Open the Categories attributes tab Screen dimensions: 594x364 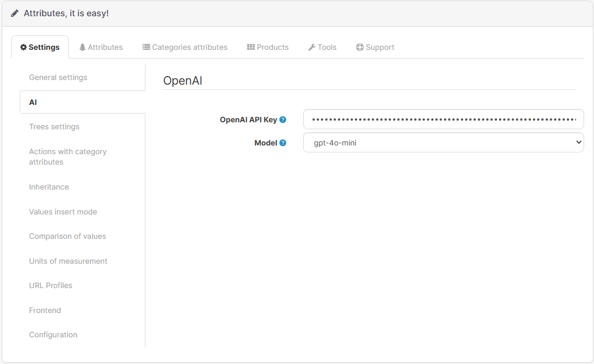tap(185, 48)
